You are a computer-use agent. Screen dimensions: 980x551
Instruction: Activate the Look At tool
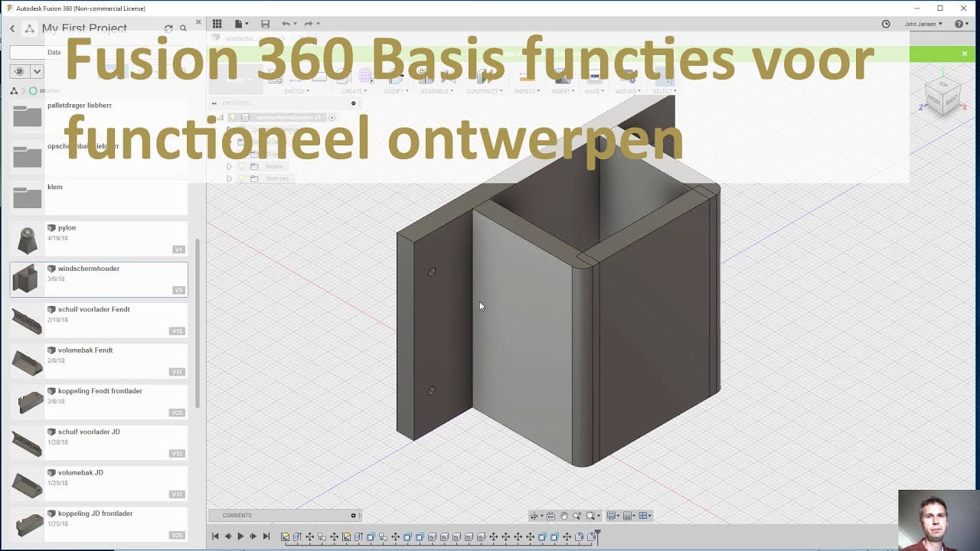550,516
